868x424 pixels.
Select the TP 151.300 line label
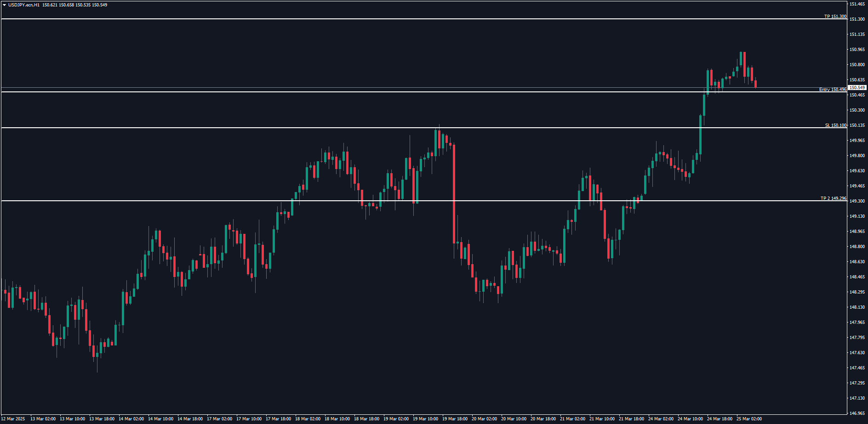pyautogui.click(x=835, y=17)
